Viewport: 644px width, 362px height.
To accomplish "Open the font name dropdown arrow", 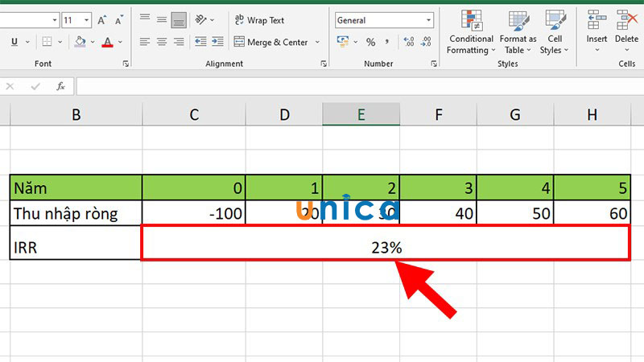I will (55, 20).
